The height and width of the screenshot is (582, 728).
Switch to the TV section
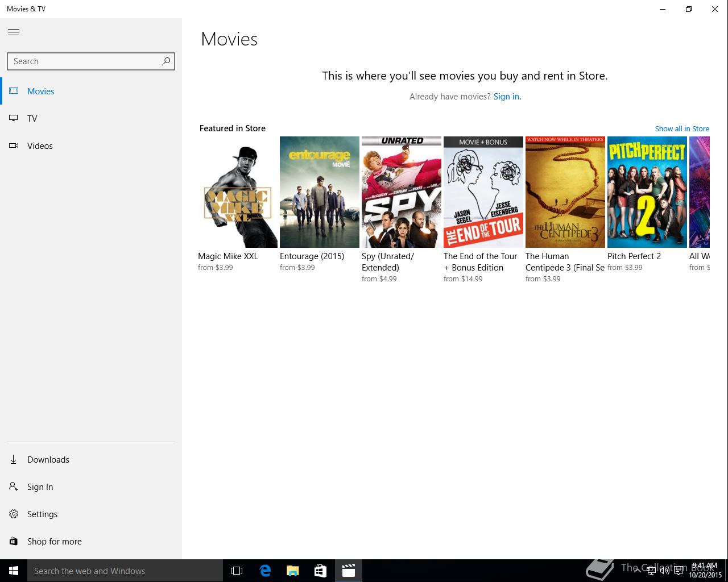[x=32, y=118]
